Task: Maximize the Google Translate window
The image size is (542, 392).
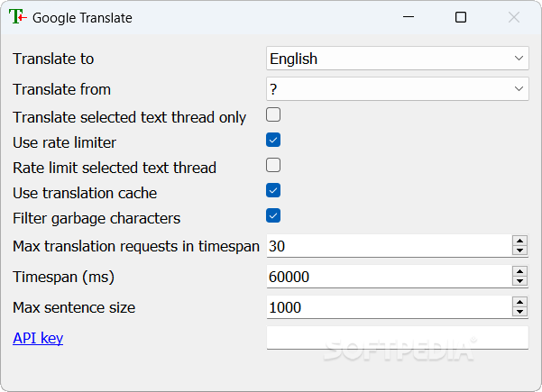Action: (461, 17)
